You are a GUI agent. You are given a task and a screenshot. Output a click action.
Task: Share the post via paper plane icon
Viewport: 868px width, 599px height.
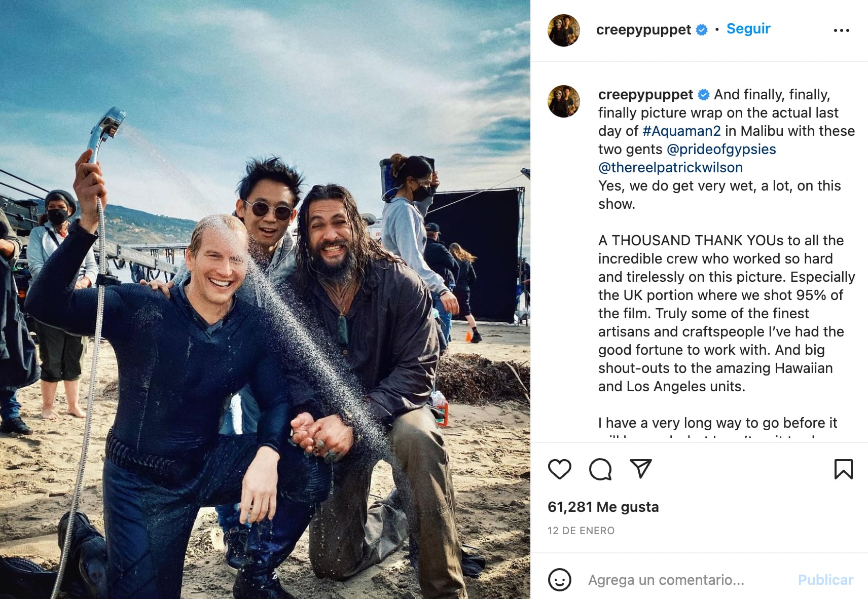point(640,469)
